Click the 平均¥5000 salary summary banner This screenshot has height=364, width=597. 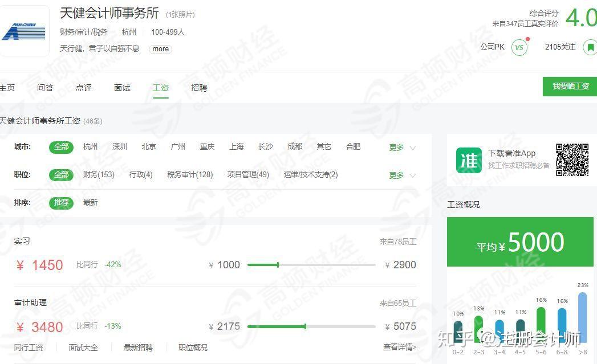pos(520,242)
